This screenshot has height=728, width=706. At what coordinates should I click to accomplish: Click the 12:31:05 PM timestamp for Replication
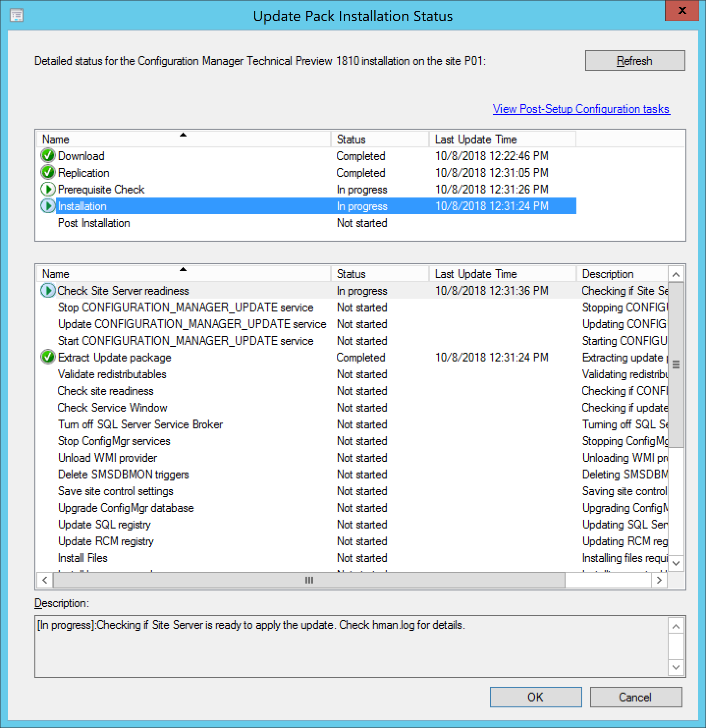tap(492, 173)
